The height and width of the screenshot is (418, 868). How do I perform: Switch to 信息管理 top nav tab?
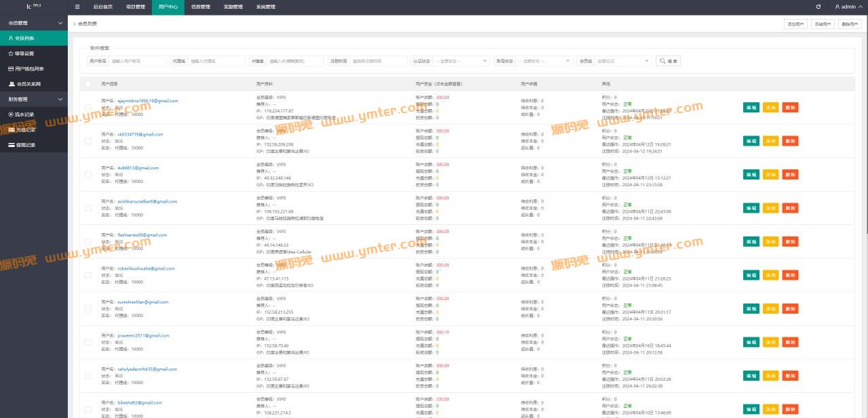(x=201, y=7)
